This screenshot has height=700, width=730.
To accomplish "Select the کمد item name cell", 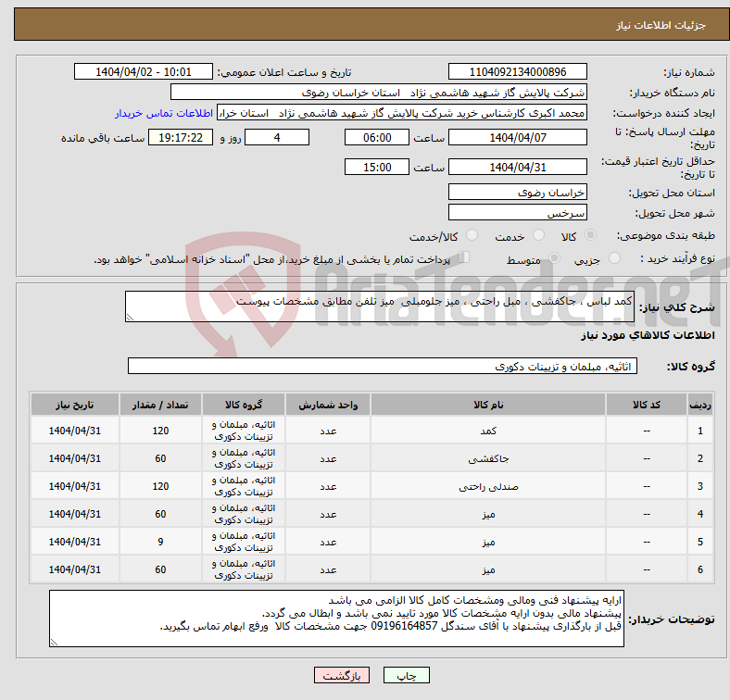I will pyautogui.click(x=488, y=431).
